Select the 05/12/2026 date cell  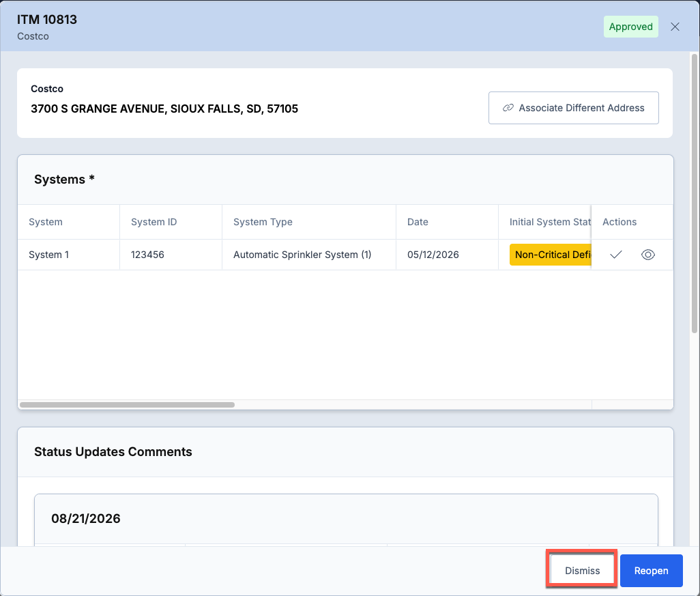click(x=447, y=255)
